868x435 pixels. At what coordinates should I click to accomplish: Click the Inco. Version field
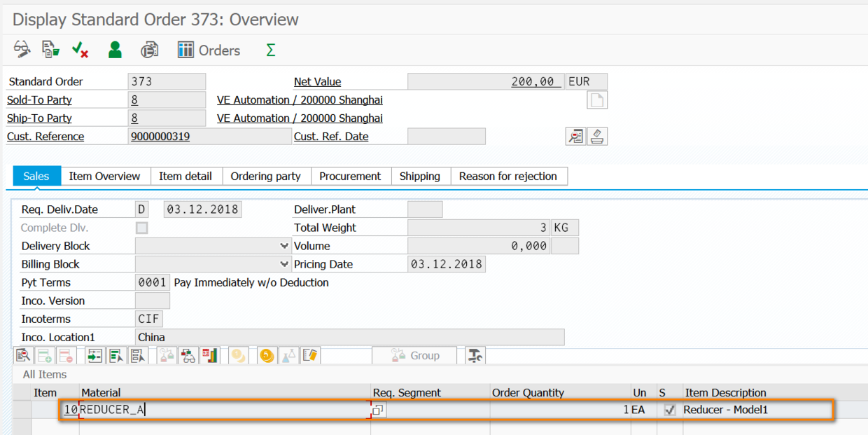[x=153, y=301]
